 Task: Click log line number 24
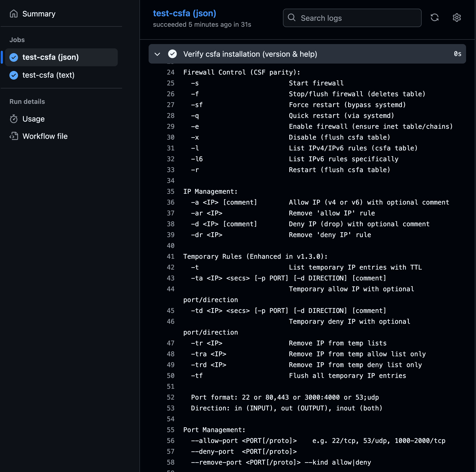click(x=170, y=72)
